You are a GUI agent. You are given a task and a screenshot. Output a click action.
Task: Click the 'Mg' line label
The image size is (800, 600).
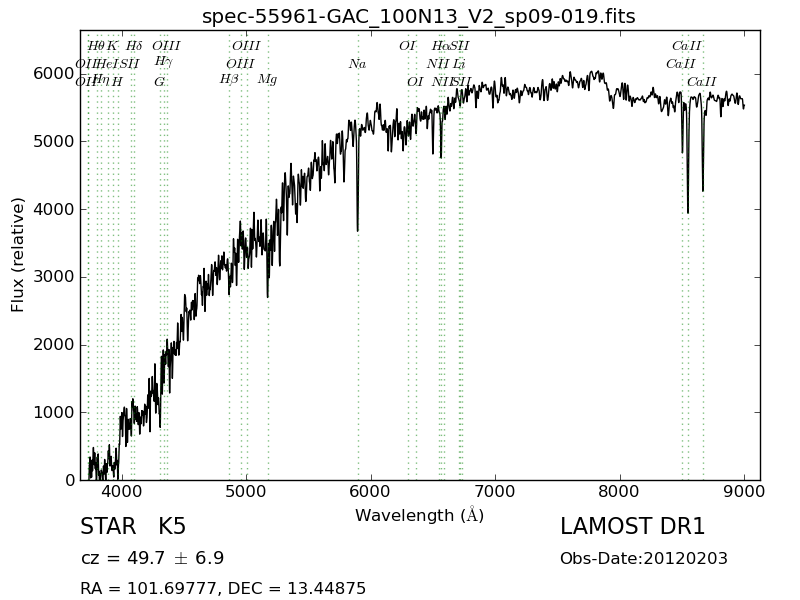267,80
